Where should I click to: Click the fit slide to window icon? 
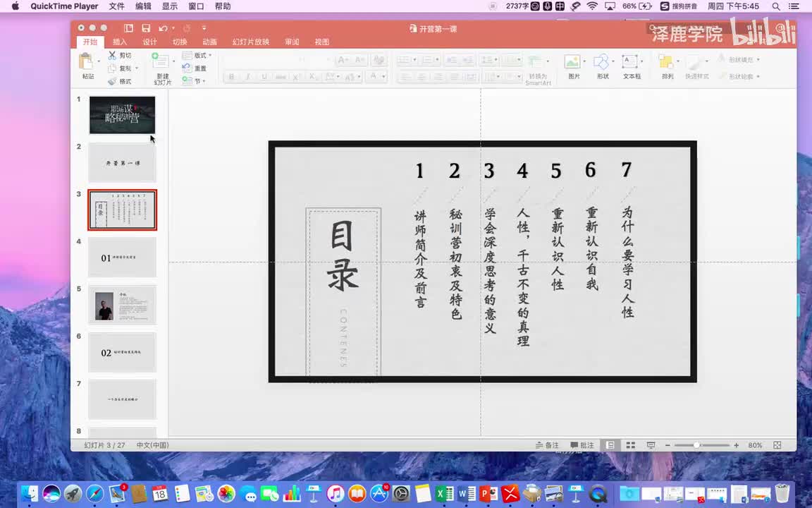click(x=777, y=445)
